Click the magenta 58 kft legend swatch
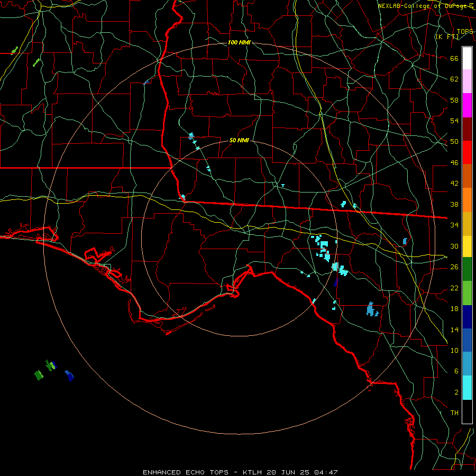The width and height of the screenshot is (476, 476). point(467,105)
